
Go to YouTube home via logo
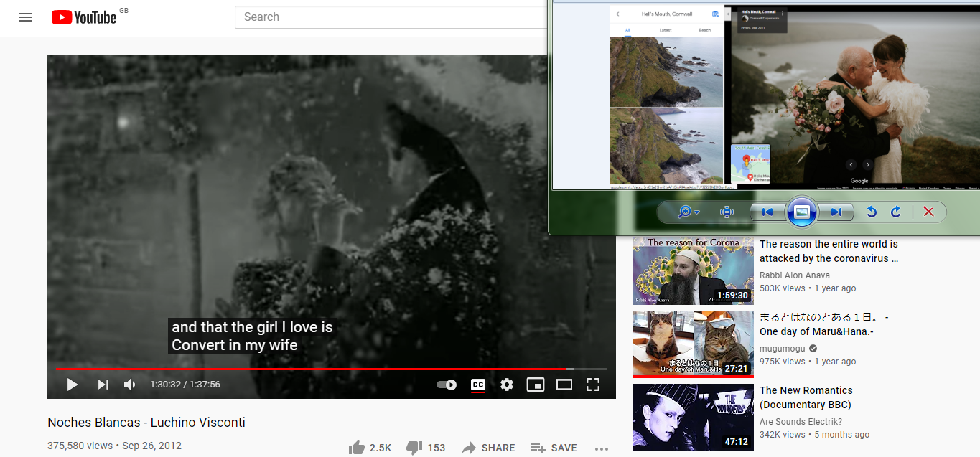pos(84,17)
